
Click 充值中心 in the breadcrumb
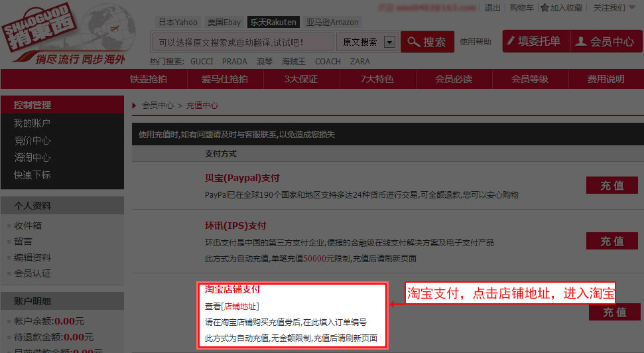point(202,106)
